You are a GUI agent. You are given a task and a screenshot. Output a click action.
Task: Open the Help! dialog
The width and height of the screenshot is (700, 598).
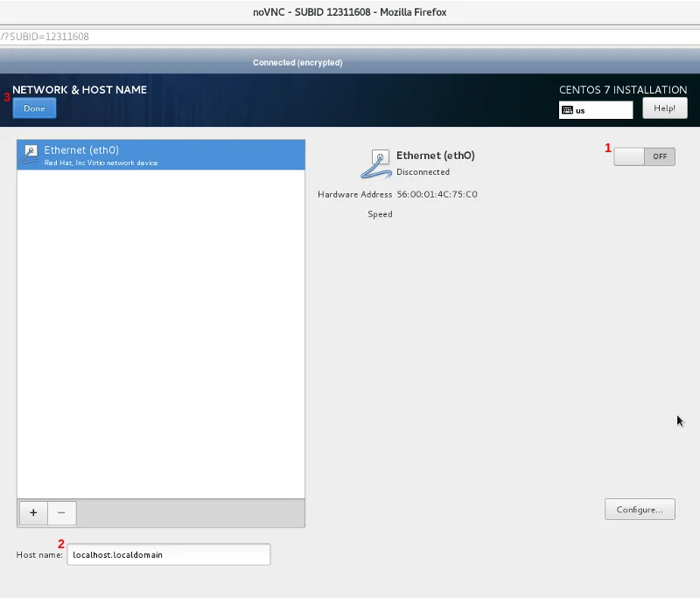[664, 108]
